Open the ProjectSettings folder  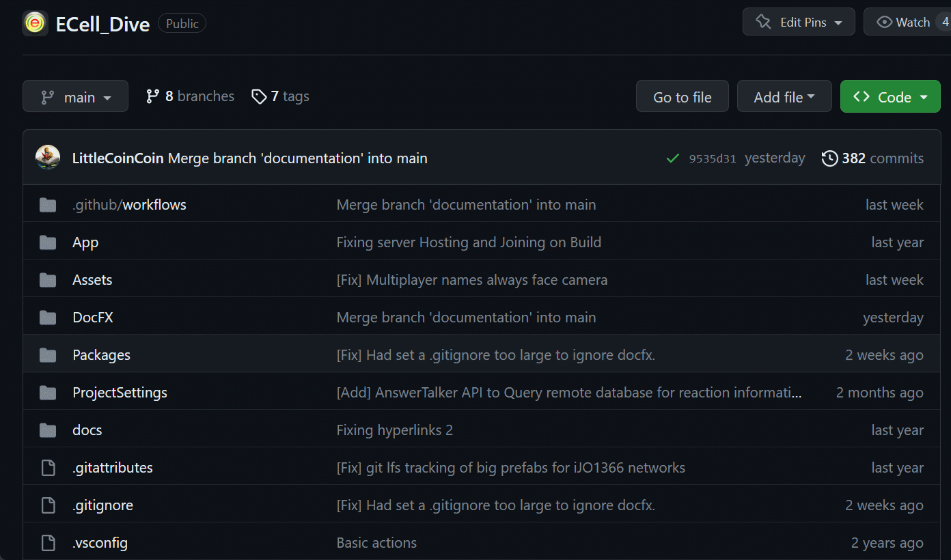(120, 392)
